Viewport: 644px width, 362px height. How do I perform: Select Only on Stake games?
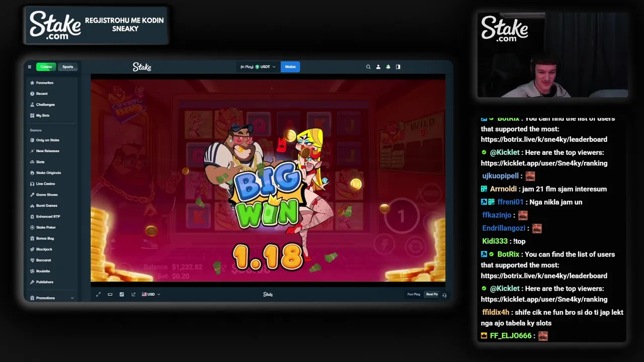click(x=47, y=140)
